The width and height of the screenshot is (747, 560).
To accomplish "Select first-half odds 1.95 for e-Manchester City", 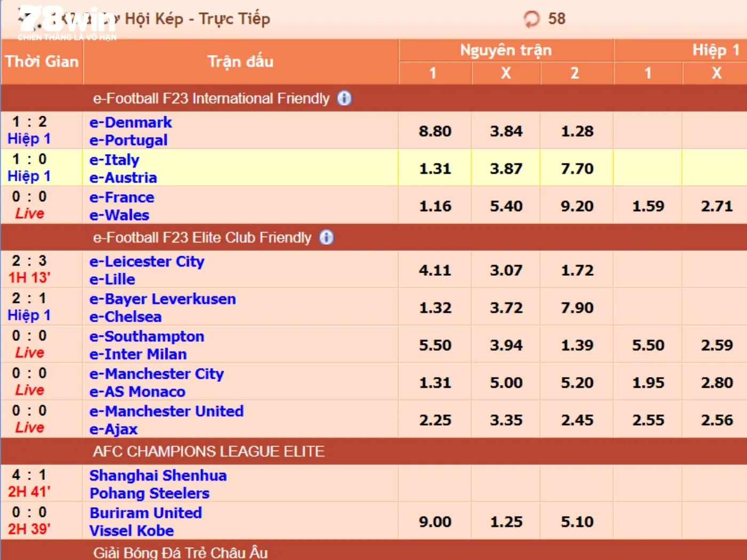I will point(648,382).
